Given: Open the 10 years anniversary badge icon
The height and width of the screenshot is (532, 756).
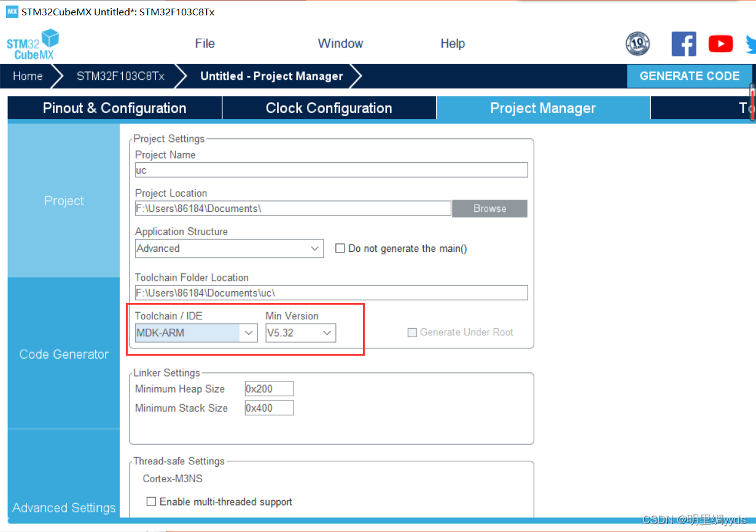Looking at the screenshot, I should click(x=637, y=44).
